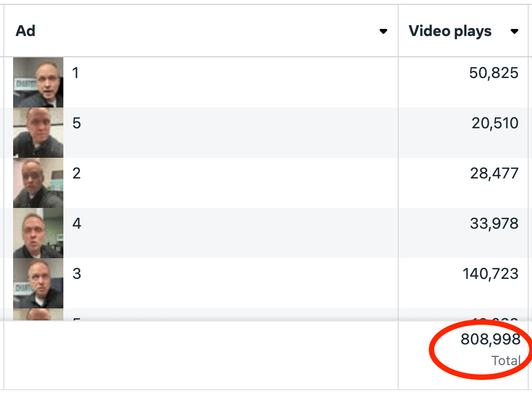The image size is (532, 393).
Task: Open the Video plays column dropdown arrow
Action: tap(514, 32)
